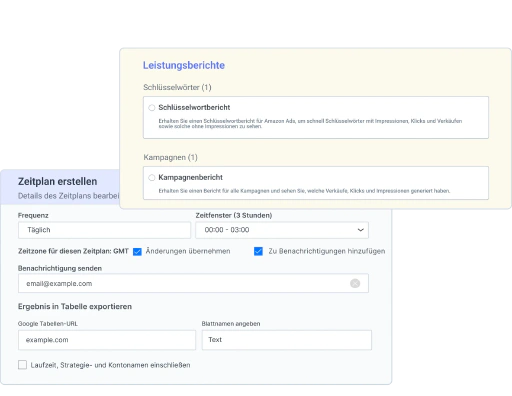
Task: Open the 00:00 - 03:00 time window selector
Action: pos(282,230)
